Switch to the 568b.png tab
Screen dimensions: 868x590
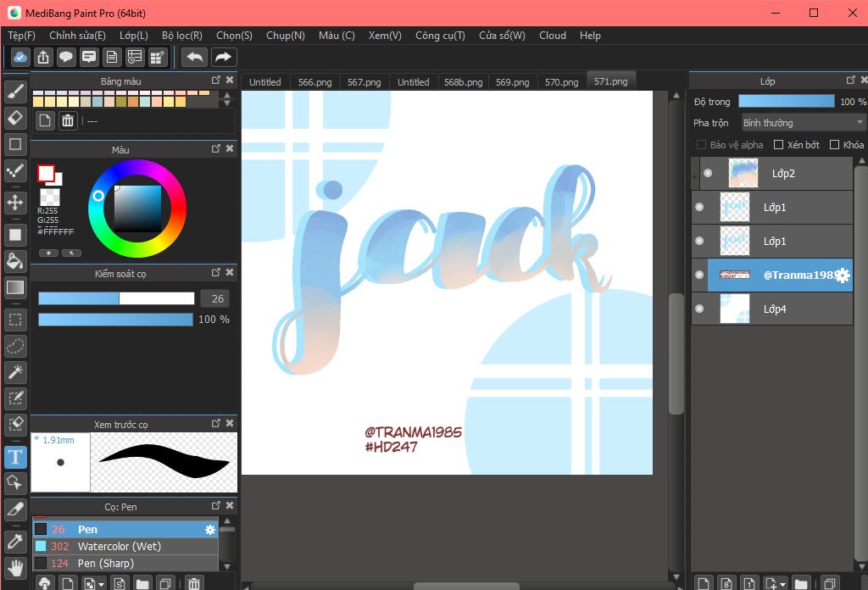pyautogui.click(x=464, y=82)
